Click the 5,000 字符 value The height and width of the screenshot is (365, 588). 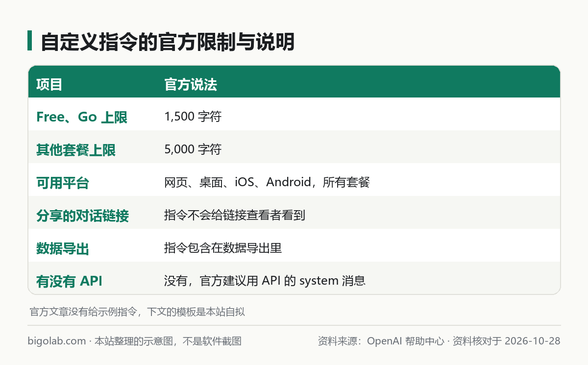(193, 150)
